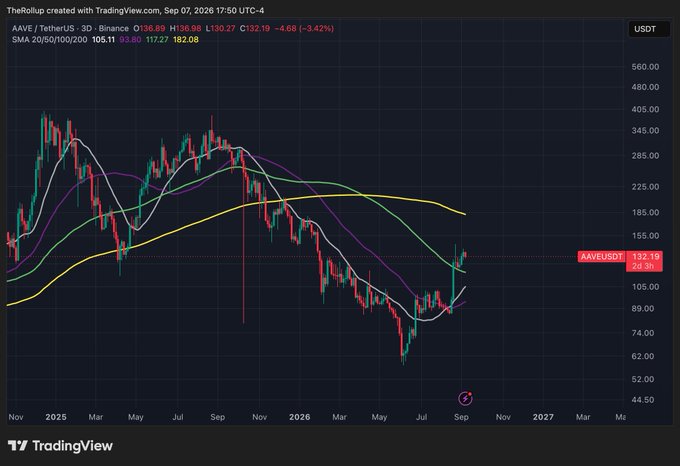Click the 89.00 price axis label
Viewport: 680px width, 466px height.
point(645,309)
